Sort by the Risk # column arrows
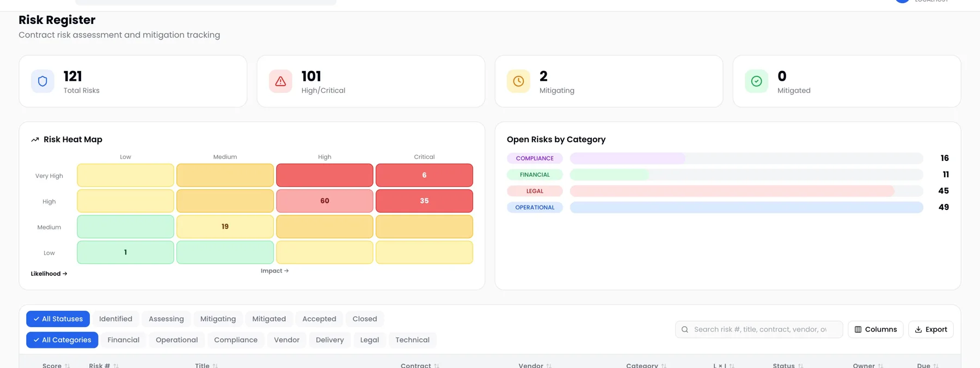Viewport: 980px width, 368px height. 116,365
